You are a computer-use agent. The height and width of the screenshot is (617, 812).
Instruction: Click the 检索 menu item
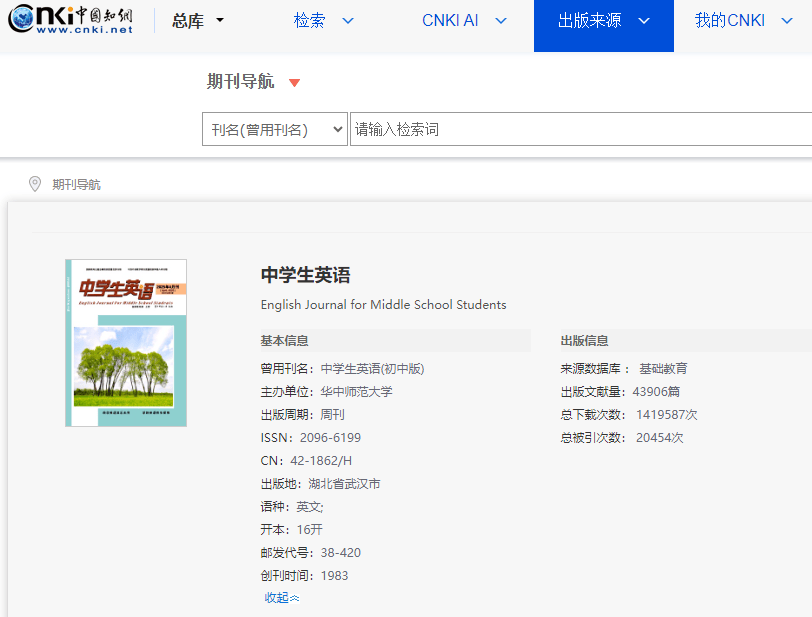309,20
